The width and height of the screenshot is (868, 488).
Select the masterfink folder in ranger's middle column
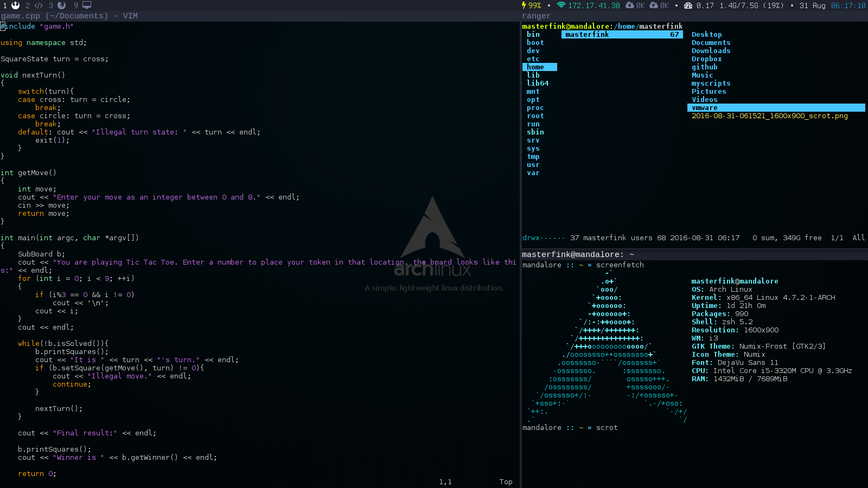click(x=622, y=34)
